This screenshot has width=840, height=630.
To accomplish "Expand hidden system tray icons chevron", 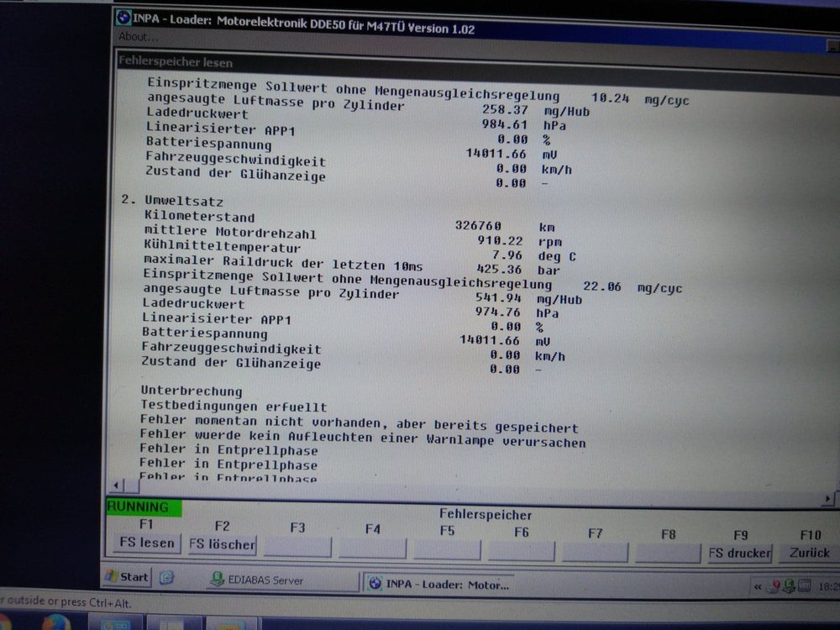I will [x=757, y=586].
